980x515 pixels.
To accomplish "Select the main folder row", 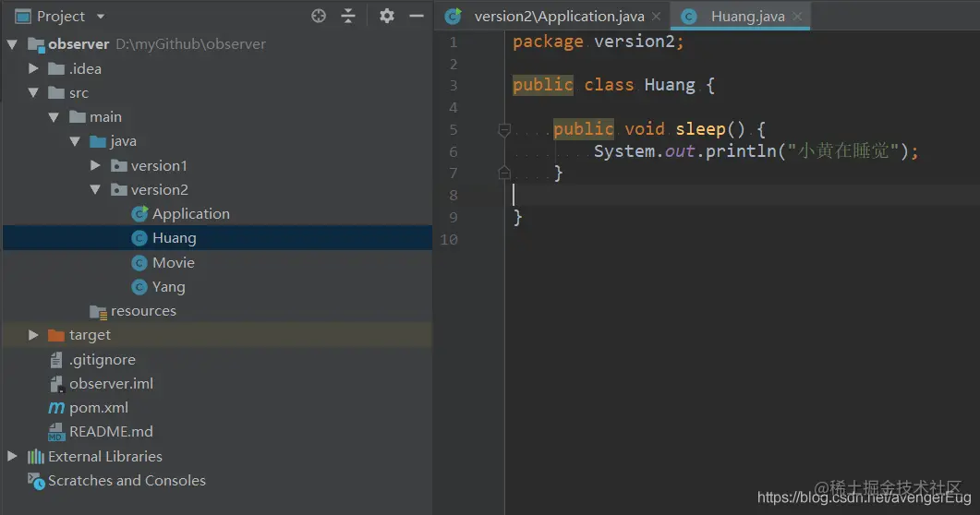I will pyautogui.click(x=217, y=117).
